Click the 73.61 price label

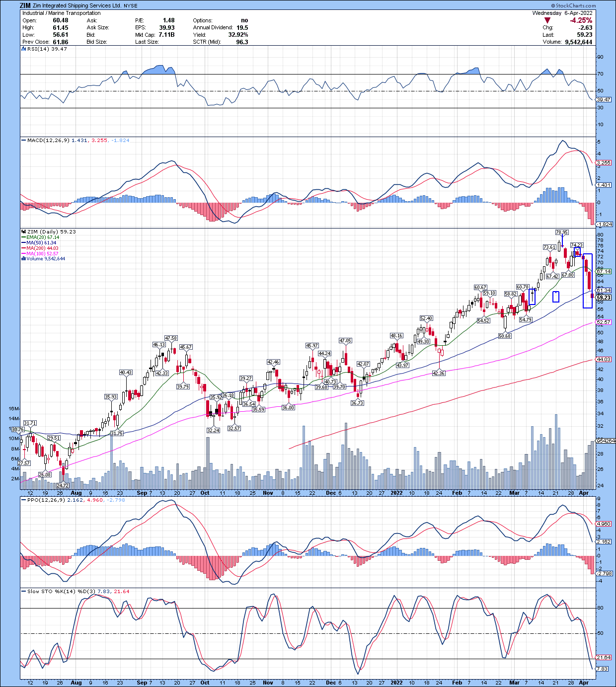[x=549, y=247]
